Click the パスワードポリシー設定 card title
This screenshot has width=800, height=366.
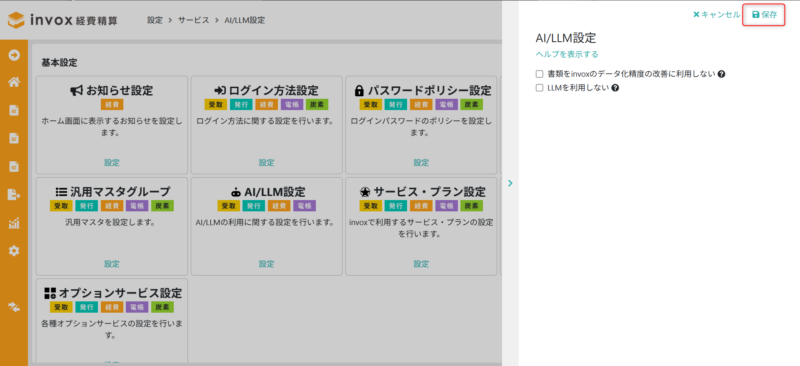(429, 91)
